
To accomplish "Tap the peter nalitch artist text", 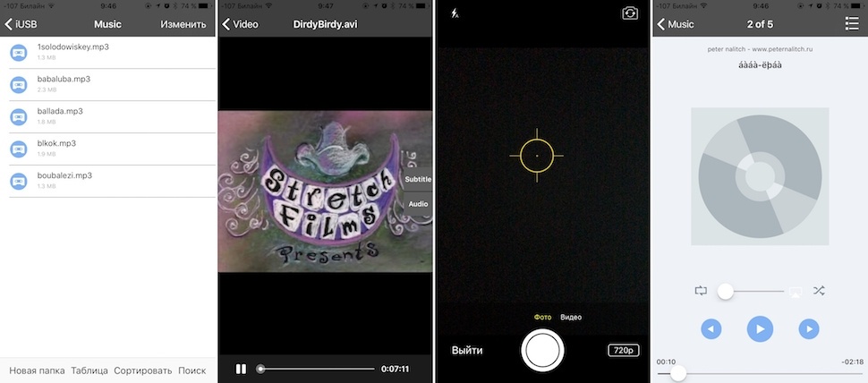I will (760, 49).
